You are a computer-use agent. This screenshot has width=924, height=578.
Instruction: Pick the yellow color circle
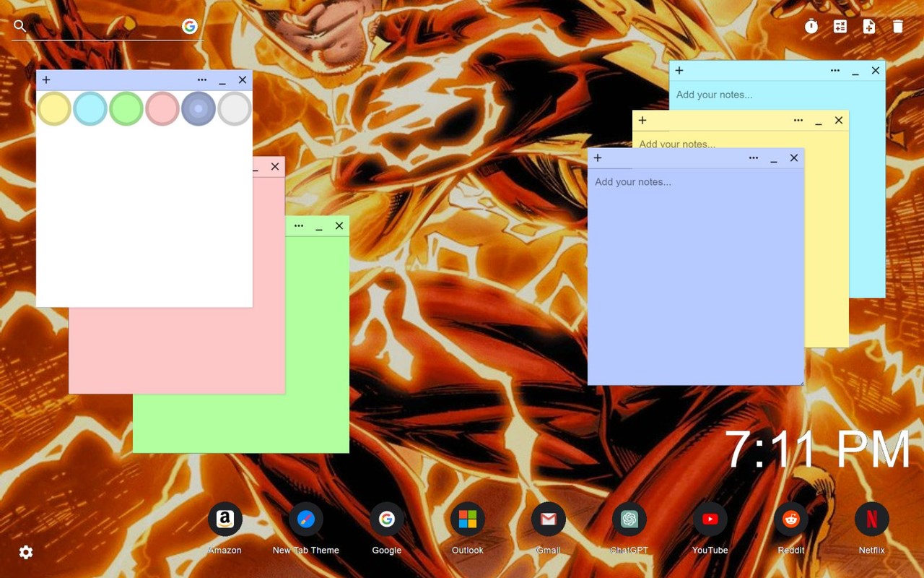click(54, 108)
